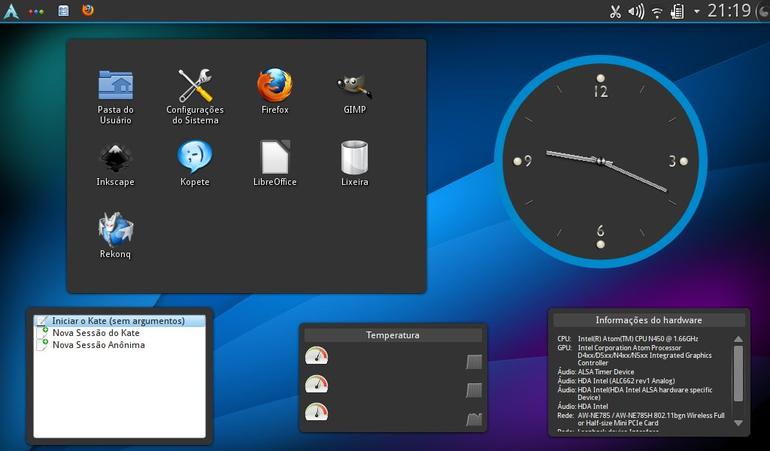Click the Áudio: ALSA Timer Device line
Image resolution: width=770 pixels, height=451 pixels.
(596, 372)
